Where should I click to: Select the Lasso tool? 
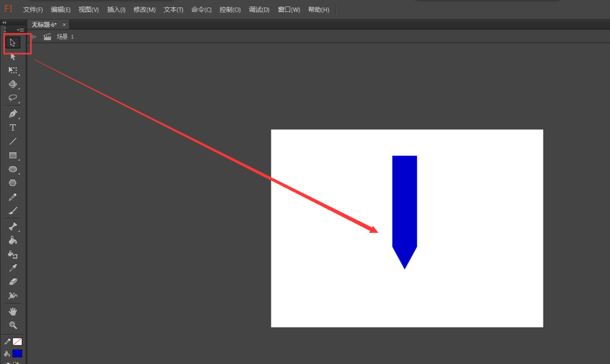coord(12,98)
